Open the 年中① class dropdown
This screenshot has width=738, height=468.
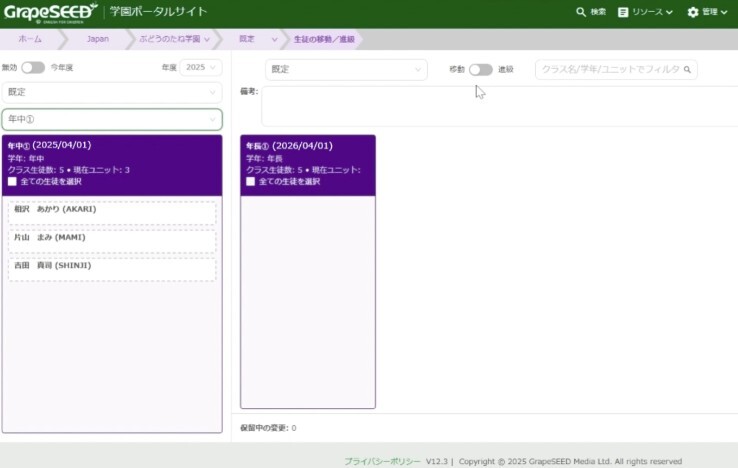click(x=112, y=120)
